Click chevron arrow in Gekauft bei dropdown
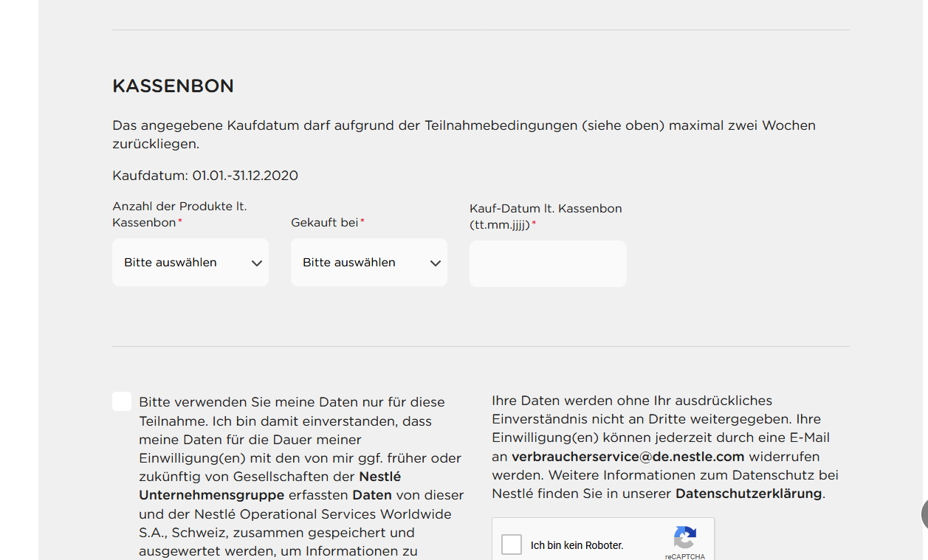The image size is (928, 560). coord(436,263)
